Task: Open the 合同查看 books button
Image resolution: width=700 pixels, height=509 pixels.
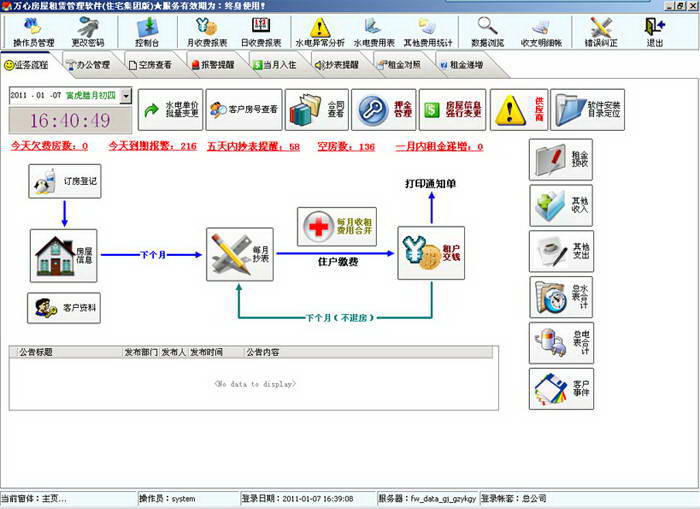Action: pyautogui.click(x=317, y=109)
